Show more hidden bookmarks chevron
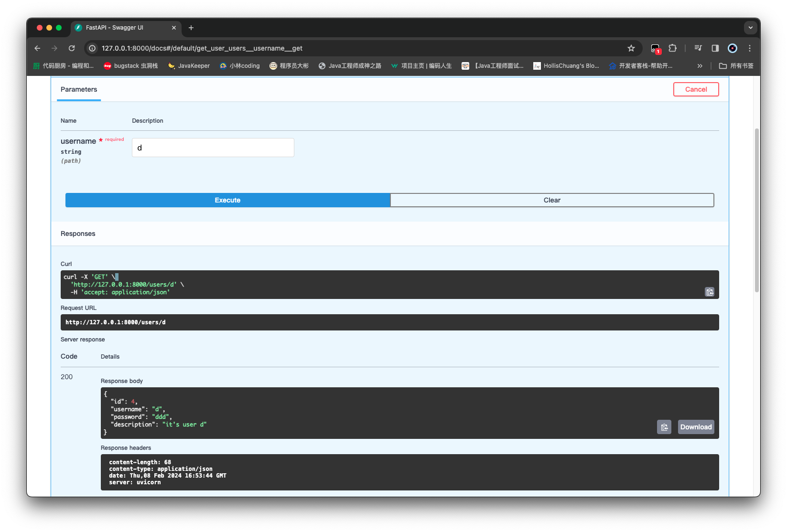The width and height of the screenshot is (787, 532). tap(700, 66)
